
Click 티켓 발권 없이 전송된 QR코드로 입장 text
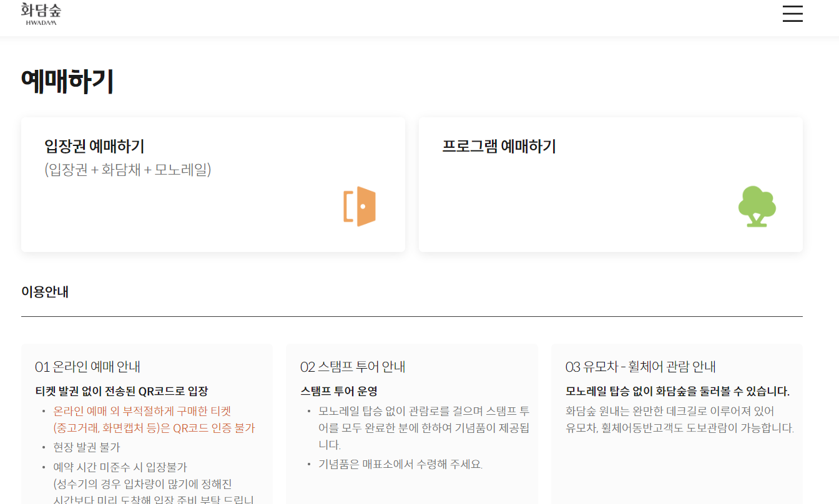click(x=122, y=392)
